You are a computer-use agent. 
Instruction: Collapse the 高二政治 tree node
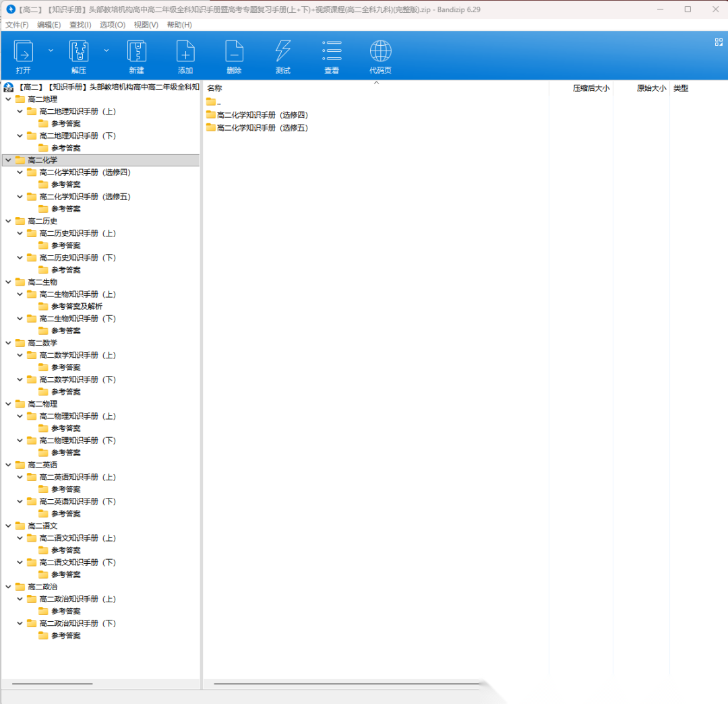click(x=8, y=587)
